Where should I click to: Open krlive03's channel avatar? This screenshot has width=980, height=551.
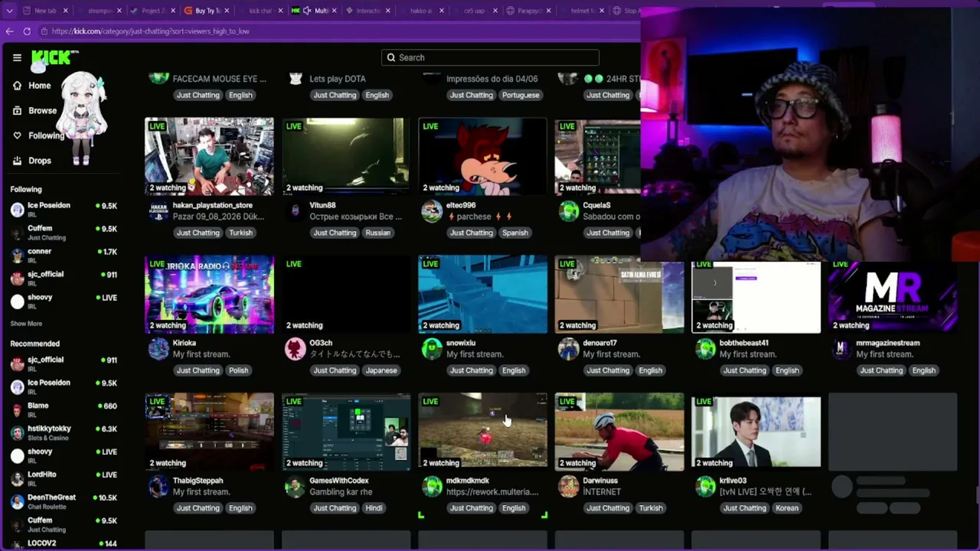point(705,487)
